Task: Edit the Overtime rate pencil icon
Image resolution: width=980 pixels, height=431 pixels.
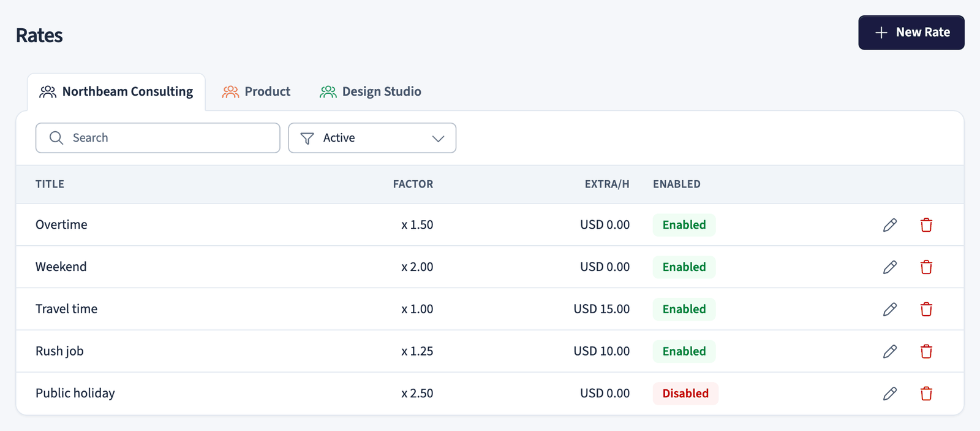Action: (x=890, y=225)
